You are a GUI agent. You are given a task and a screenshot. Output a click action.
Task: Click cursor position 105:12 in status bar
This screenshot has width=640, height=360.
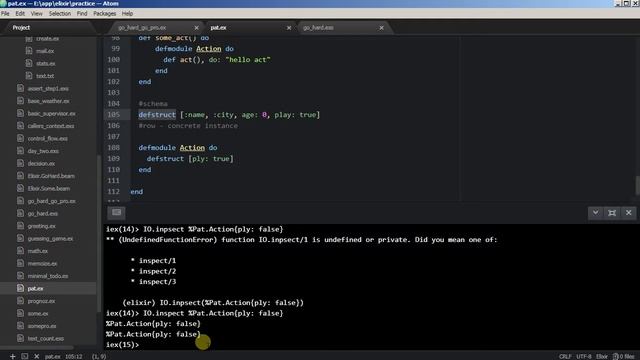[74, 357]
